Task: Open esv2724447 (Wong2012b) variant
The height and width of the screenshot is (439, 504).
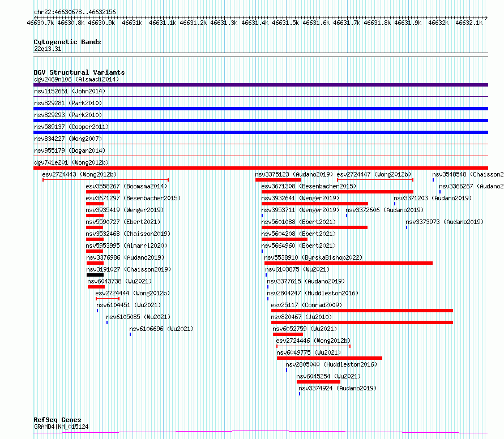Action: [x=374, y=174]
